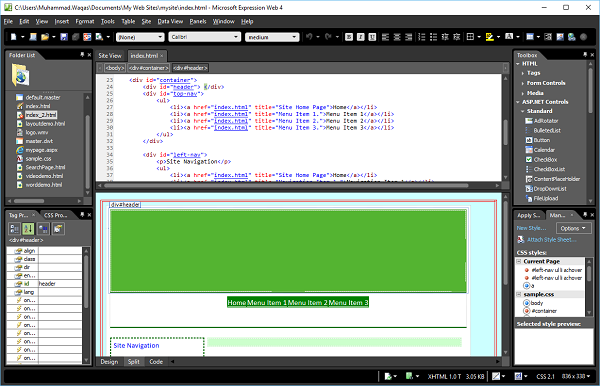
Task: Click the Underline formatting icon
Action: tap(372, 37)
